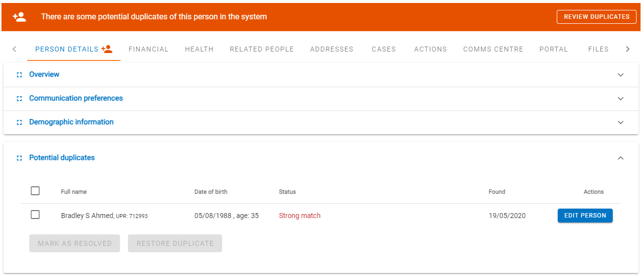
Task: Click the duplicate person icon on Person Details tab
Action: (x=107, y=49)
